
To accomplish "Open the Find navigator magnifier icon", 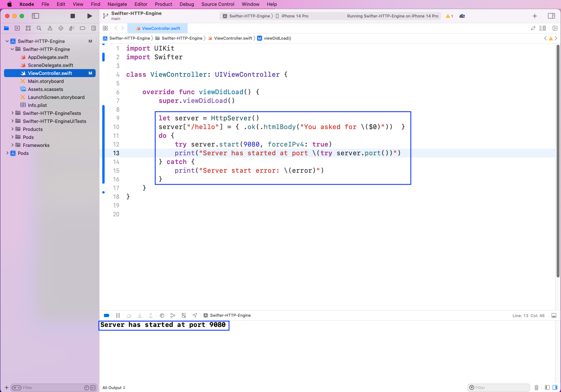I will (x=39, y=28).
